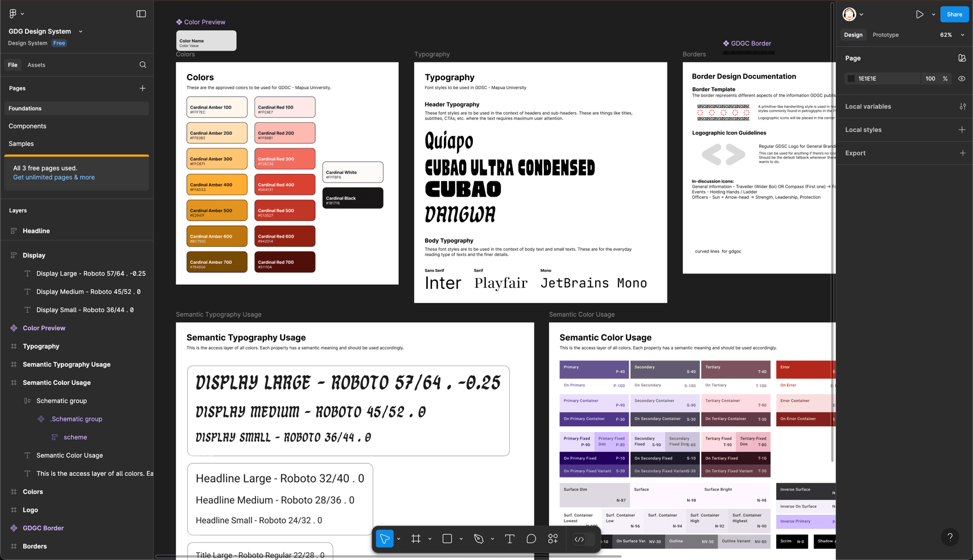Open Local variables settings icon

pyautogui.click(x=963, y=106)
